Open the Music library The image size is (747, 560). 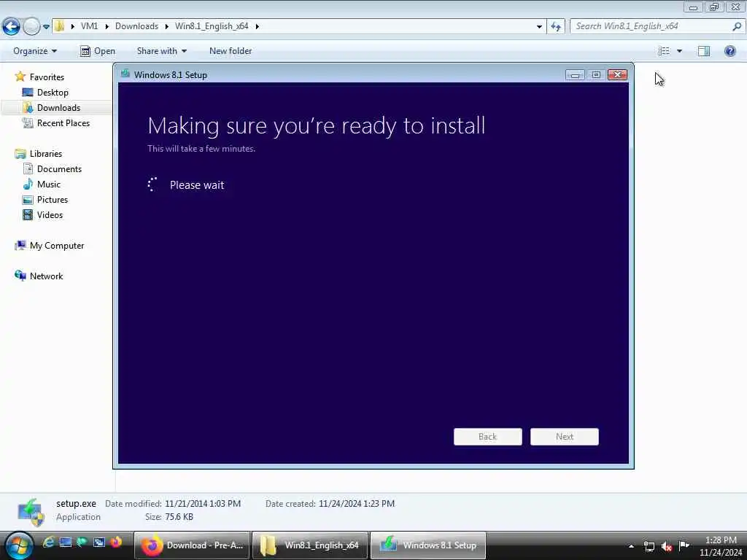[49, 184]
